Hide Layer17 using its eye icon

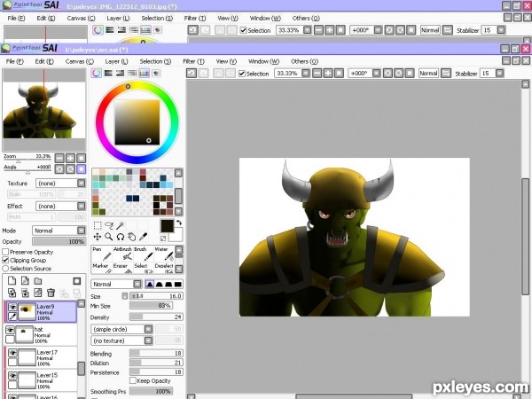pyautogui.click(x=12, y=353)
